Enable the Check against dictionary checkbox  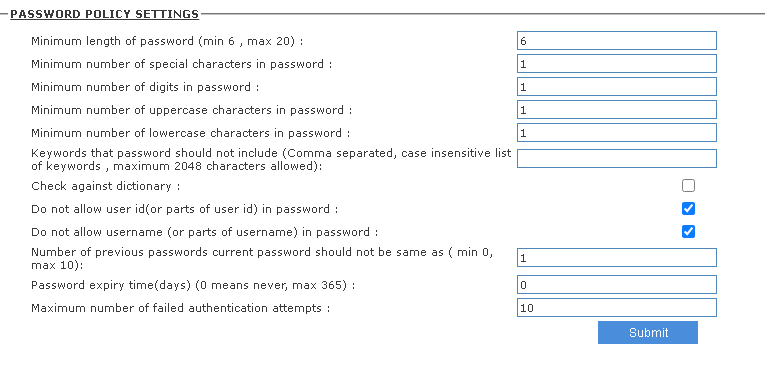688,185
